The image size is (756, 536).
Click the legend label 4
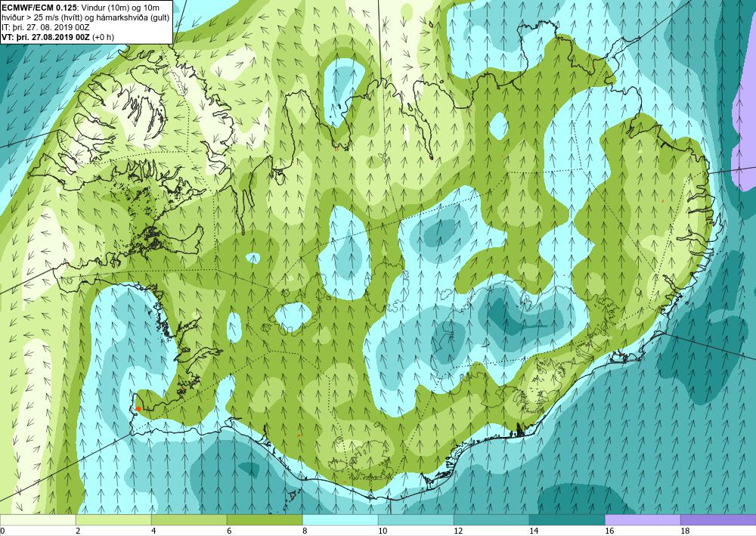click(x=153, y=531)
